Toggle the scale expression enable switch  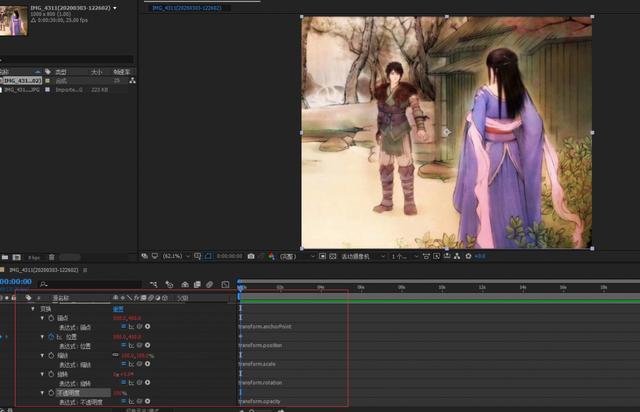(x=123, y=364)
